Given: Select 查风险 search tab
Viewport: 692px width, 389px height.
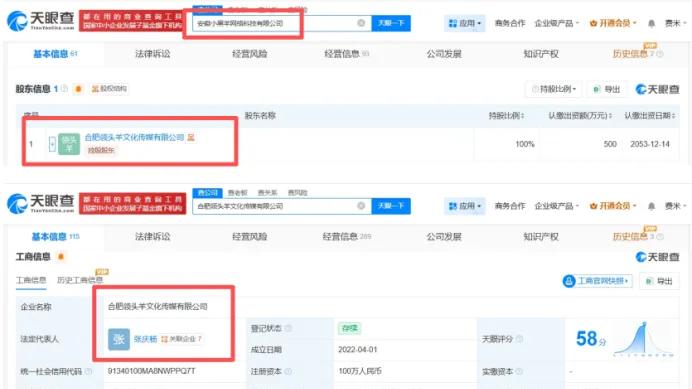Looking at the screenshot, I should point(297,193).
